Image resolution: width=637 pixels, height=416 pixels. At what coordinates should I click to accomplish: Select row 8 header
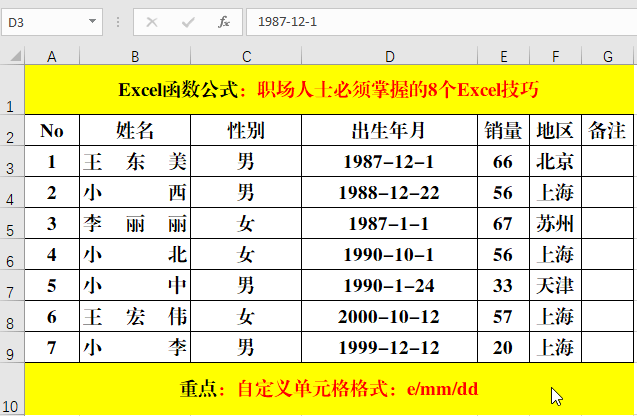12,316
